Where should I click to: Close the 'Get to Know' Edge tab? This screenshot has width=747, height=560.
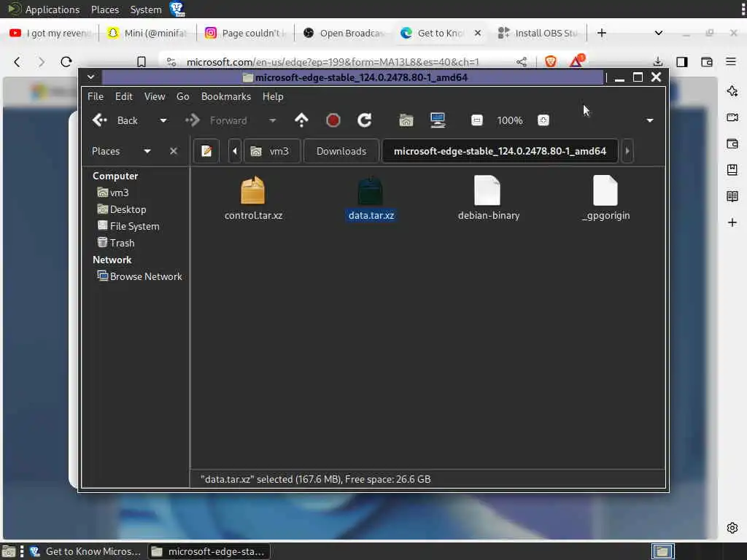478,33
